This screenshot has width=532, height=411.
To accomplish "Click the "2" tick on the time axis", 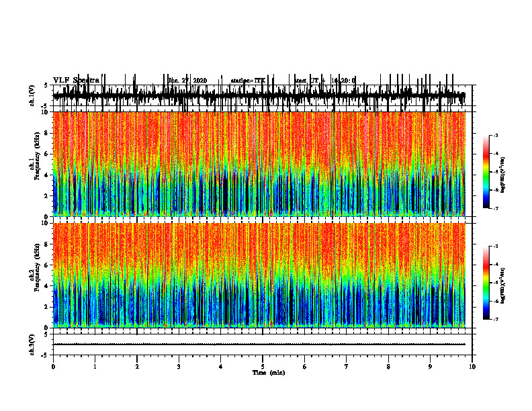I will point(137,367).
